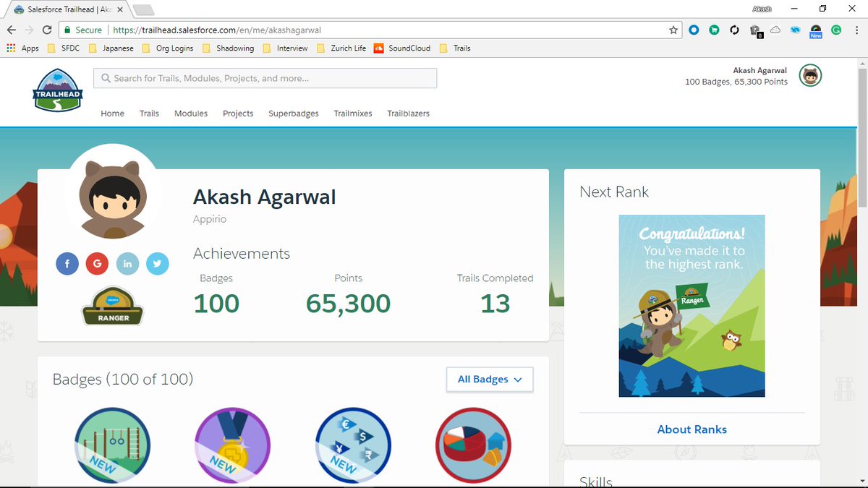The image size is (868, 488).
Task: Open LinkedIn social profile icon
Action: (127, 264)
